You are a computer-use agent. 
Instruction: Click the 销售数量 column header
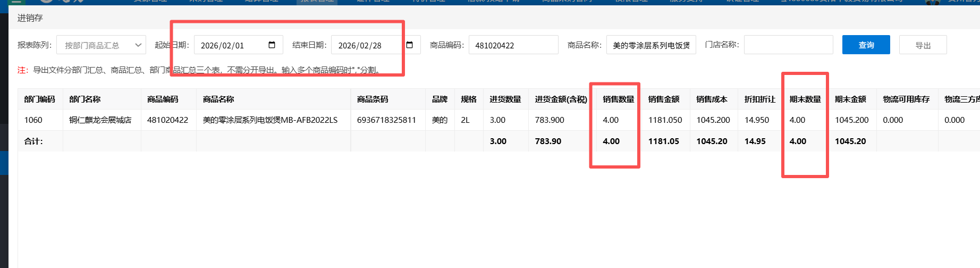pos(618,99)
